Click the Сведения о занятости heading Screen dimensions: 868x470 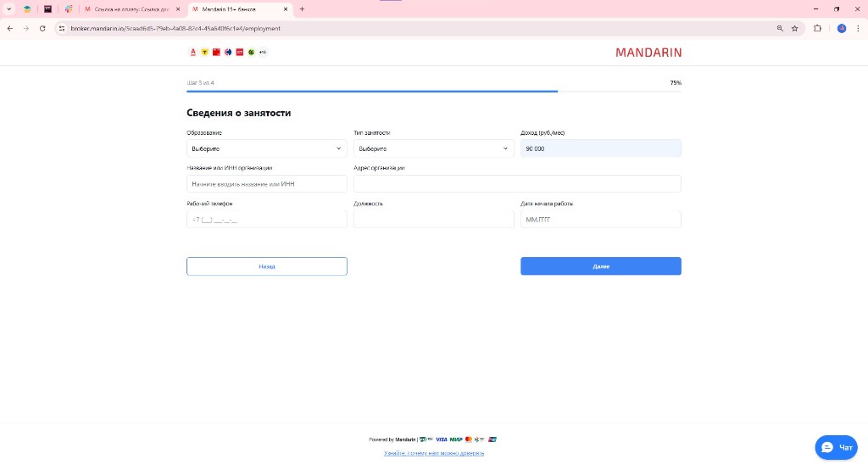pos(238,113)
